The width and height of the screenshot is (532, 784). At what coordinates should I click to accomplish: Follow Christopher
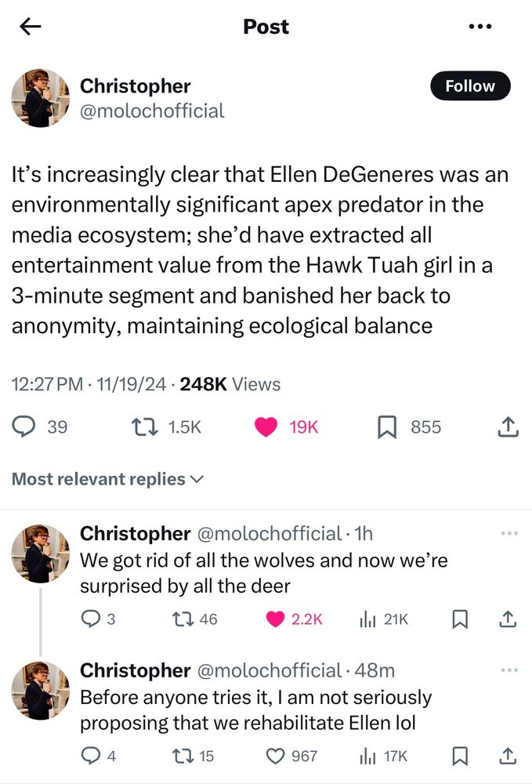(469, 86)
